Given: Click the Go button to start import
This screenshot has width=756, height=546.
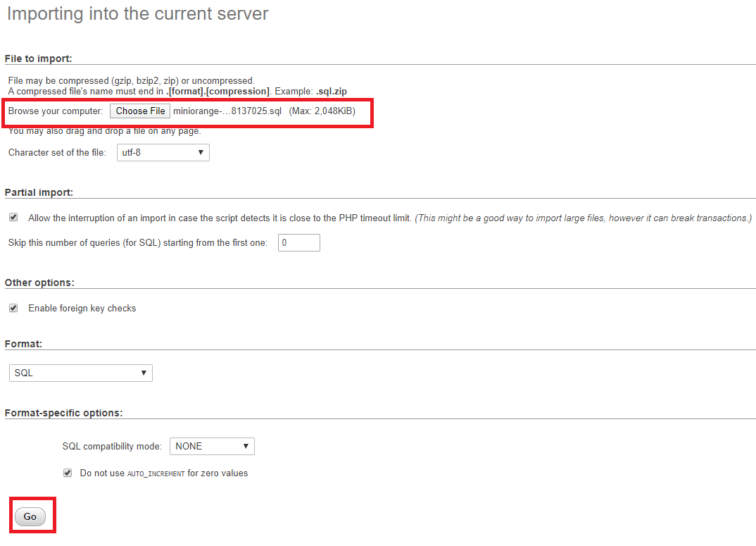Looking at the screenshot, I should [x=30, y=516].
